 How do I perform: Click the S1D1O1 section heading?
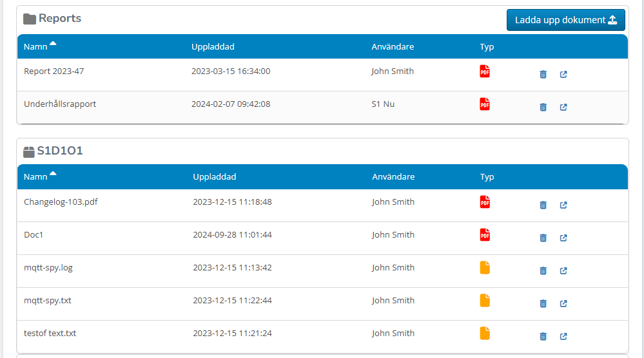point(60,151)
